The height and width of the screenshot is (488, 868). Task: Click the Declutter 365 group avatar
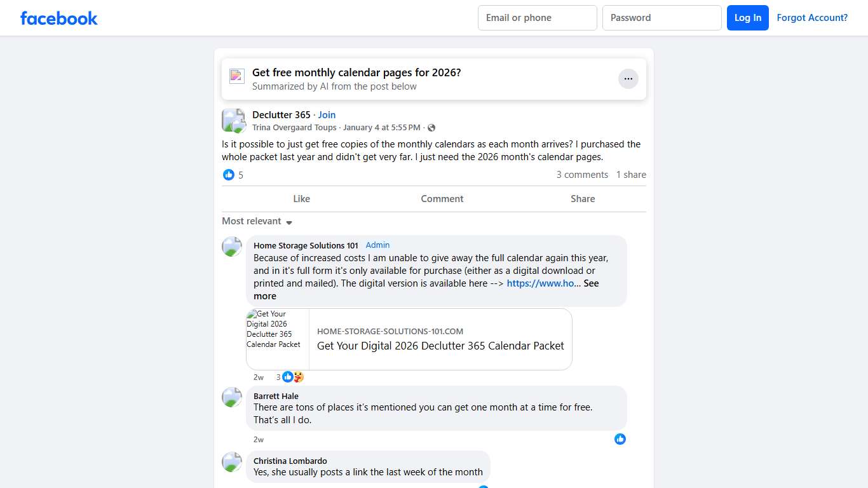(233, 120)
